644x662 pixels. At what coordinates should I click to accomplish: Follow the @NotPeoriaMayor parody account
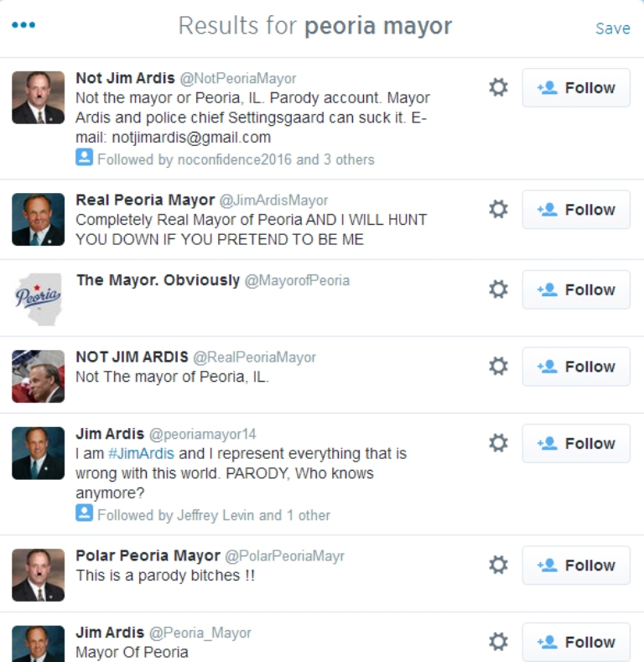pyautogui.click(x=576, y=88)
